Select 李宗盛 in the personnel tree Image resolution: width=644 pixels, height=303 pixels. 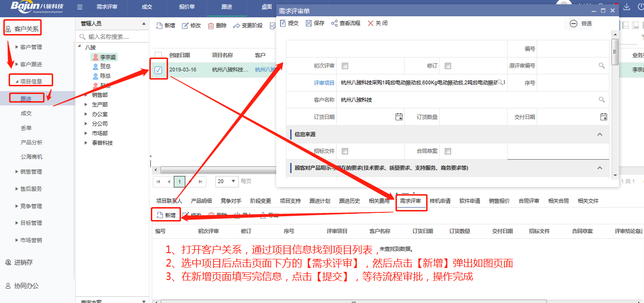[108, 57]
